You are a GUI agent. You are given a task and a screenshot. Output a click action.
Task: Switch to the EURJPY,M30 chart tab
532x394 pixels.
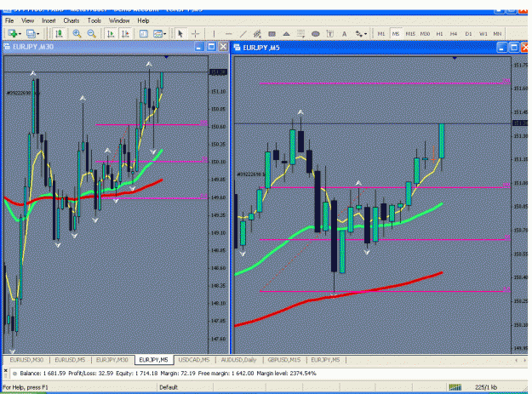(112, 360)
